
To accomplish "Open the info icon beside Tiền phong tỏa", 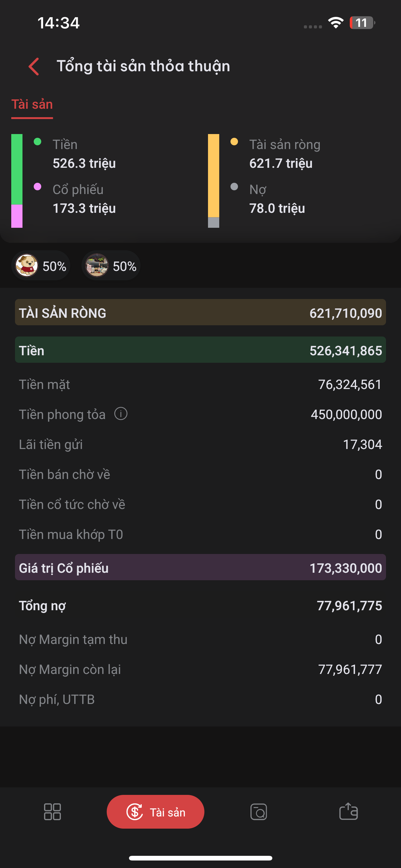I will point(121,413).
